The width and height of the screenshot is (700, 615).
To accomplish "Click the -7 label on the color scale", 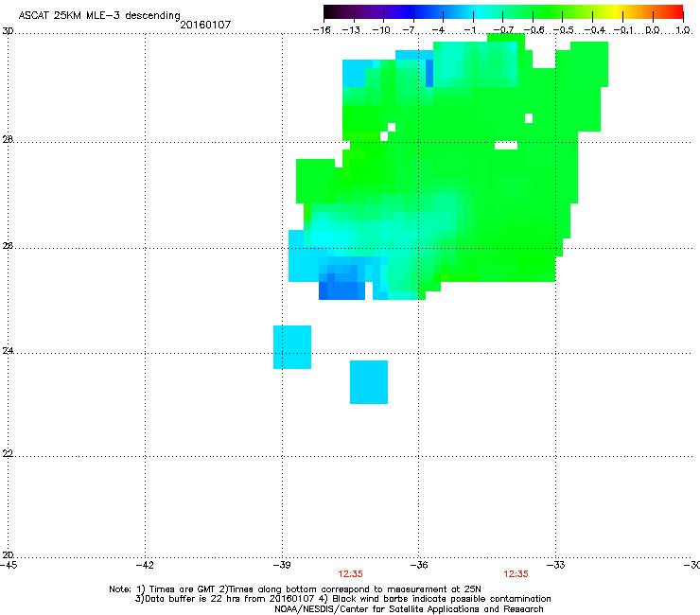I will [x=410, y=30].
